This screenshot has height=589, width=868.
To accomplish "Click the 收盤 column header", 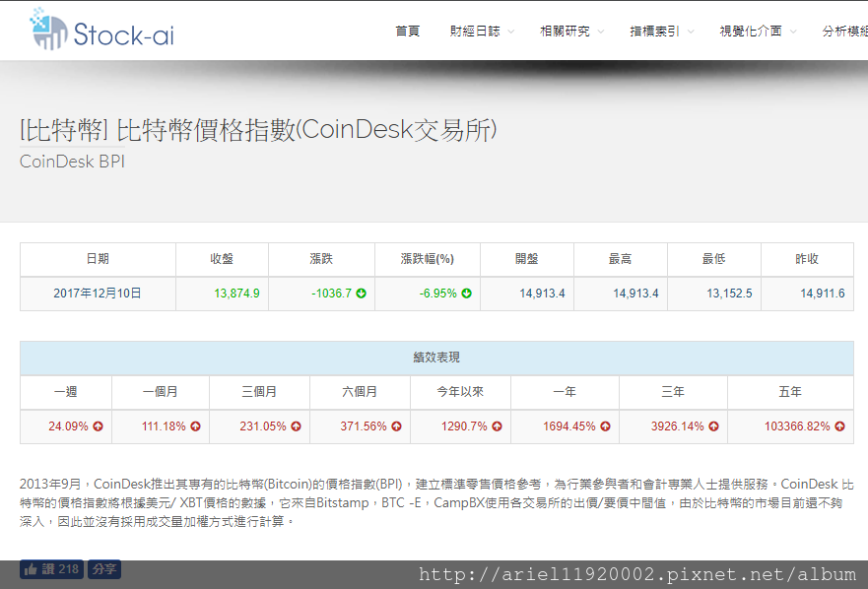I will click(222, 259).
